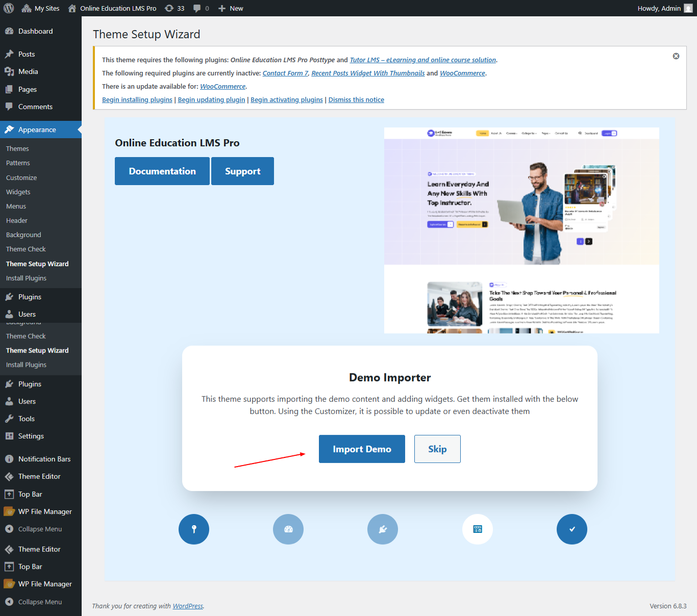Open the Admin avatar in top bar
Image resolution: width=697 pixels, height=616 pixels.
[688, 8]
